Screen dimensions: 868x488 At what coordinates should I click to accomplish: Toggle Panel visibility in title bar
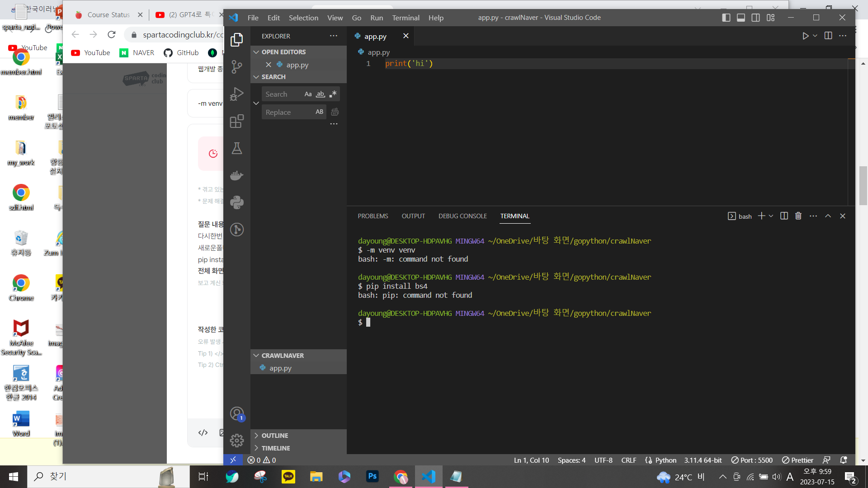741,18
